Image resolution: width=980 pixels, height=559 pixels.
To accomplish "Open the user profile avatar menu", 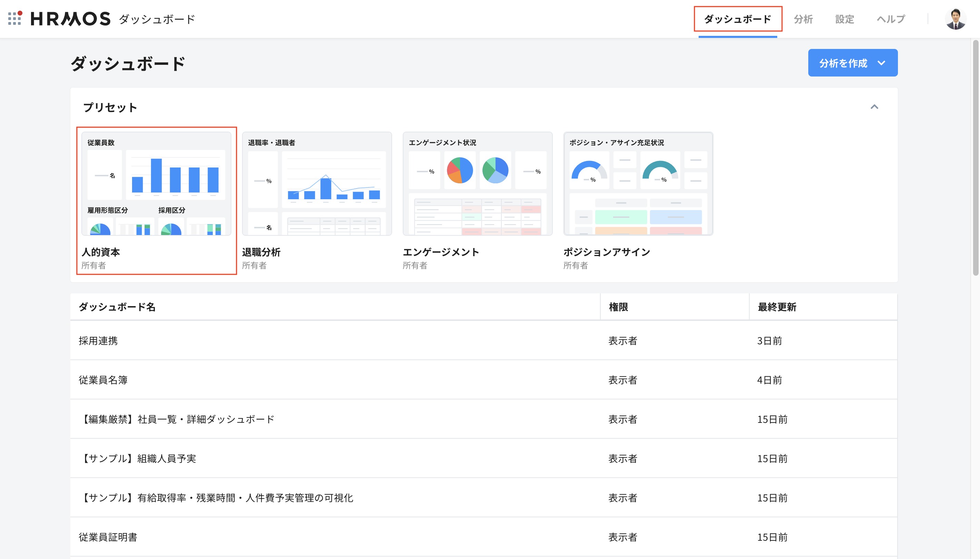I will [955, 19].
